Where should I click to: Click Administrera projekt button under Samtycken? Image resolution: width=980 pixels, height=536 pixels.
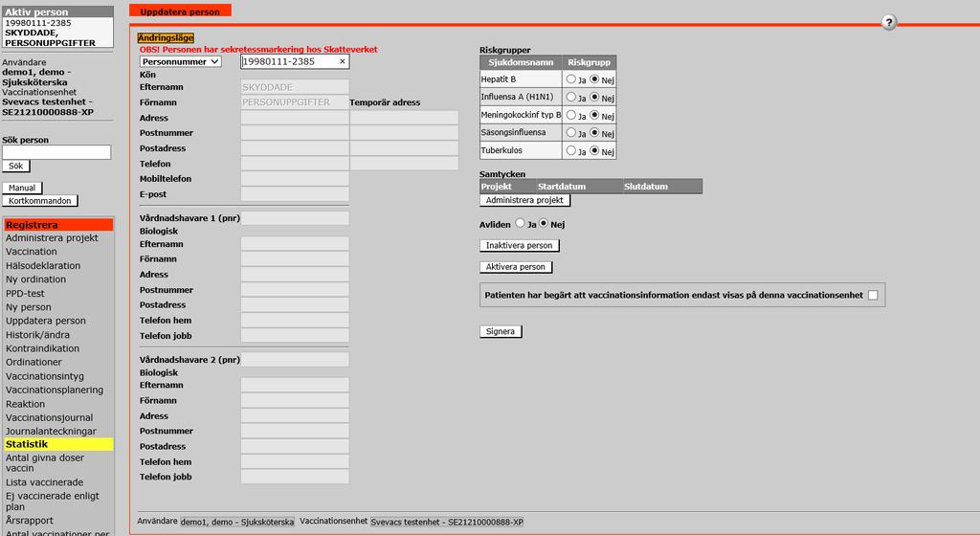coord(524,201)
